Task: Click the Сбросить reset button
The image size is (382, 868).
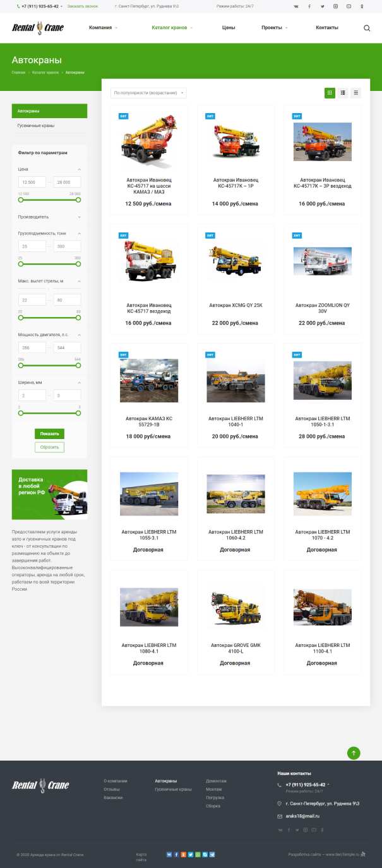Action: point(49,447)
